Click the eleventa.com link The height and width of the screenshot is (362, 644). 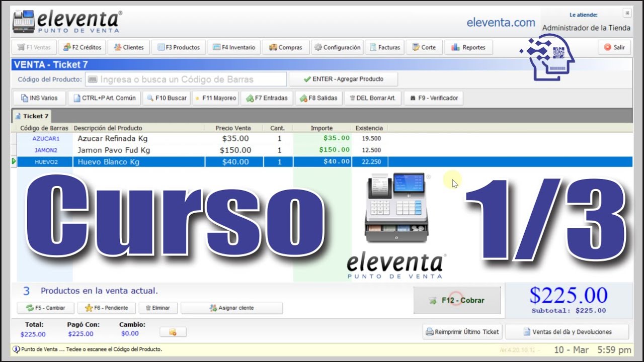[501, 23]
